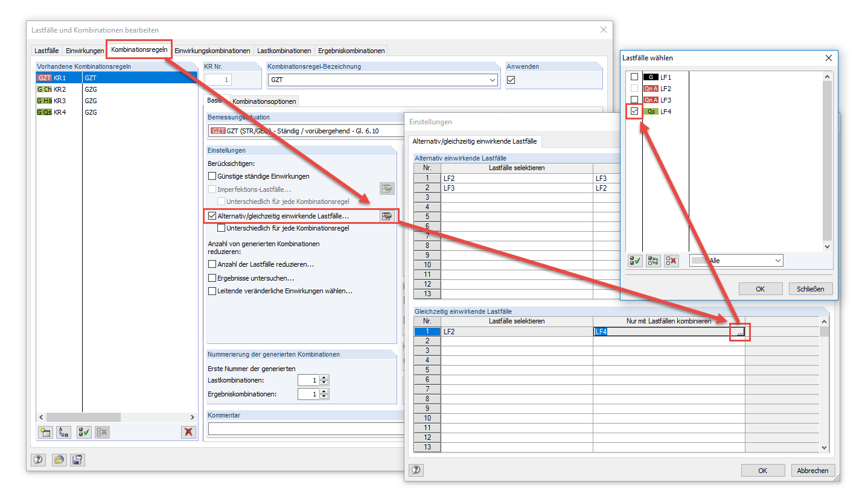Click the greyed deselect-all icon under the rules list
This screenshot has height=499, width=868.
pyautogui.click(x=102, y=432)
